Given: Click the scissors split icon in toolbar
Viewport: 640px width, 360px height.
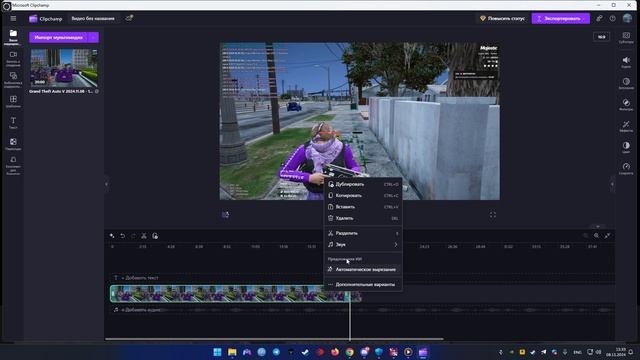Looking at the screenshot, I should (x=144, y=236).
